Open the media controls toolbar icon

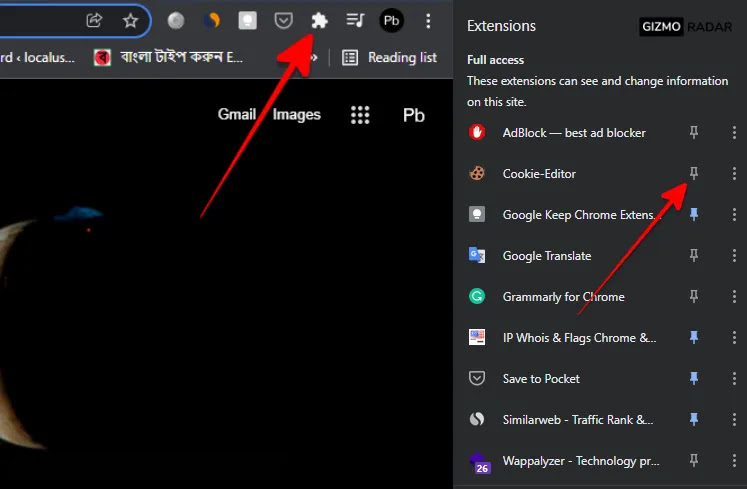(x=355, y=20)
